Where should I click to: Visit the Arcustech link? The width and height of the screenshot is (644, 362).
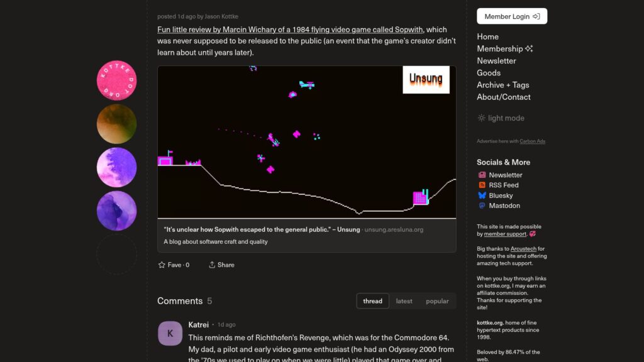pyautogui.click(x=523, y=249)
